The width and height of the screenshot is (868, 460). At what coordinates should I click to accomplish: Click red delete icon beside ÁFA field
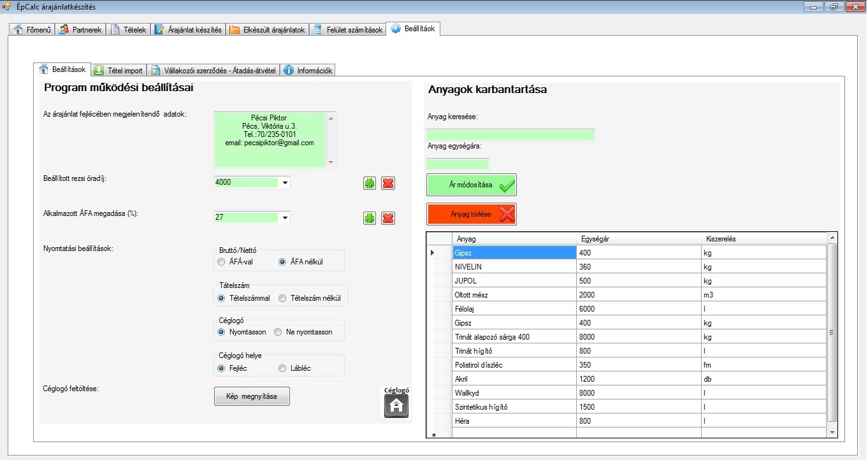(x=388, y=219)
